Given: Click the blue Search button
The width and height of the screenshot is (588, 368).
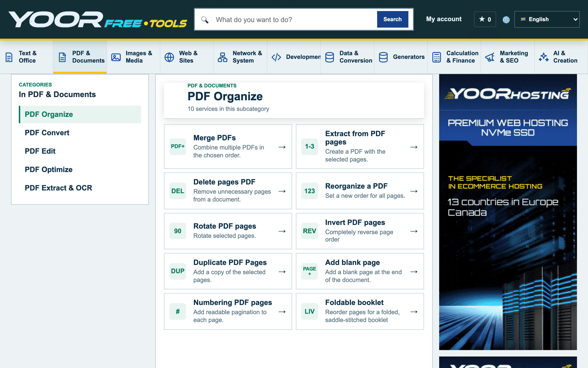Looking at the screenshot, I should pos(392,19).
